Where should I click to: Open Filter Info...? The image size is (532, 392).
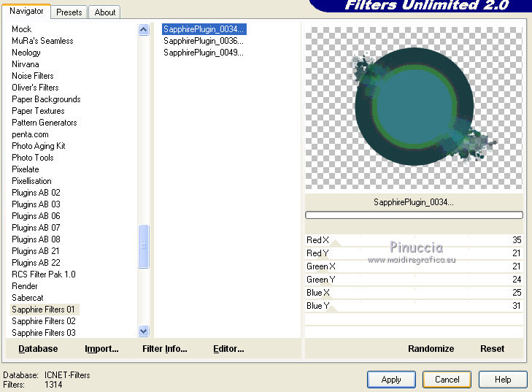164,349
